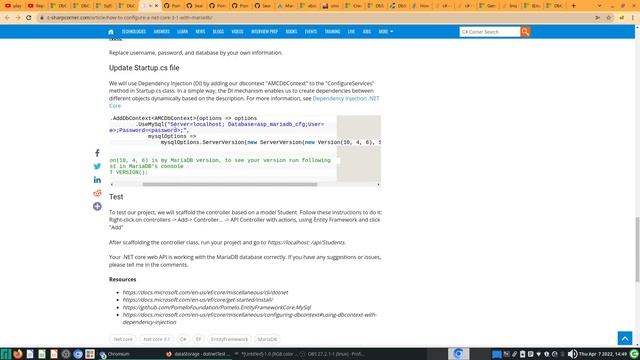Switch to Untitled RGB color taskbar window
Image resolution: width=640 pixels, height=360 pixels.
(x=265, y=354)
